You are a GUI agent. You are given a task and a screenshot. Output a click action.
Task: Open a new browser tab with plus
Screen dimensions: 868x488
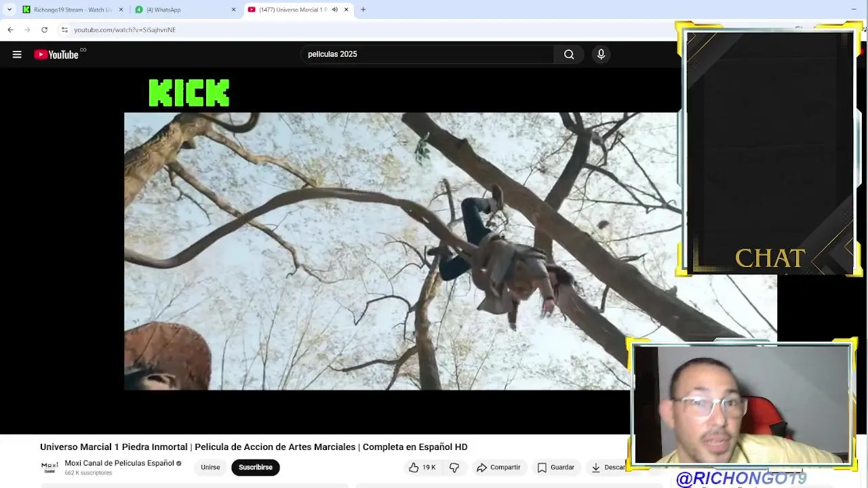pos(363,9)
